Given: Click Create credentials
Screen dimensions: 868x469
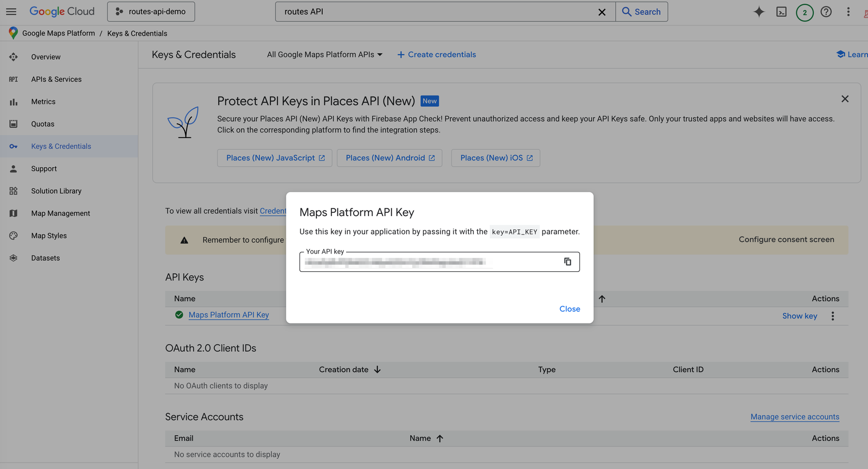Looking at the screenshot, I should coord(437,55).
